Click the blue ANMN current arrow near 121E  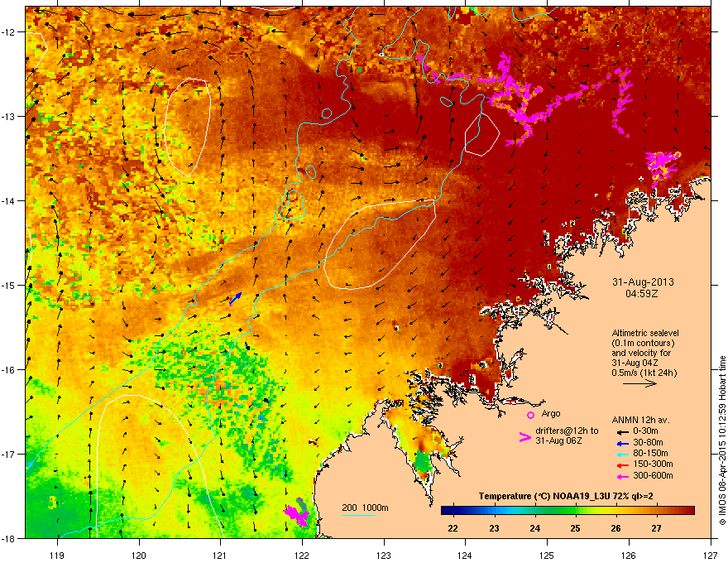[x=236, y=298]
